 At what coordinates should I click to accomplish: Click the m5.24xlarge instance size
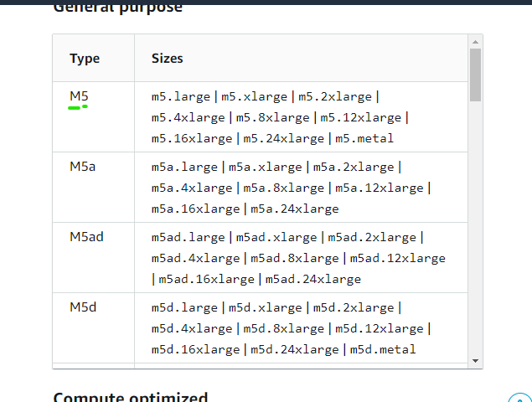pyautogui.click(x=282, y=138)
